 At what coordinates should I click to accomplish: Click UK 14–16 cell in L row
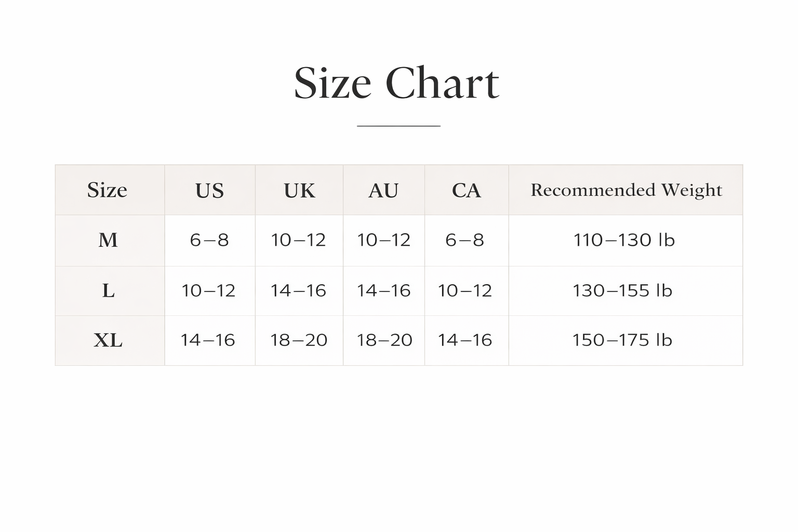[x=298, y=290]
